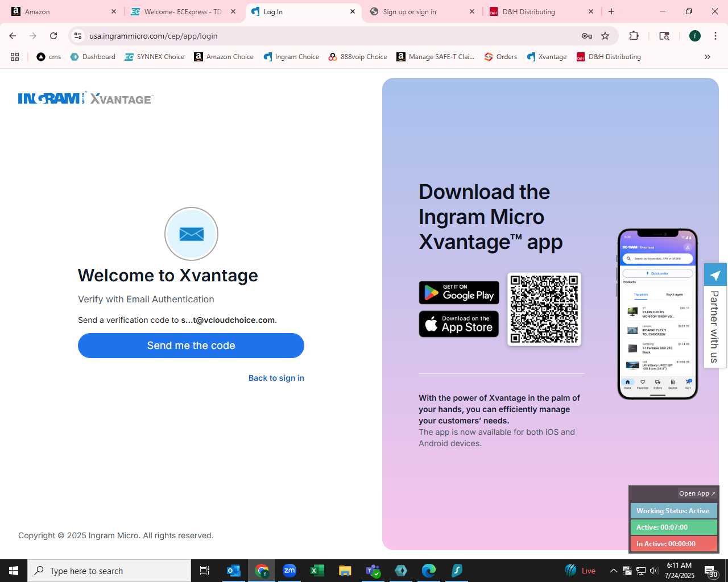Click the Working Status: Active bar
Screen dimensions: 728x582
coord(673,511)
